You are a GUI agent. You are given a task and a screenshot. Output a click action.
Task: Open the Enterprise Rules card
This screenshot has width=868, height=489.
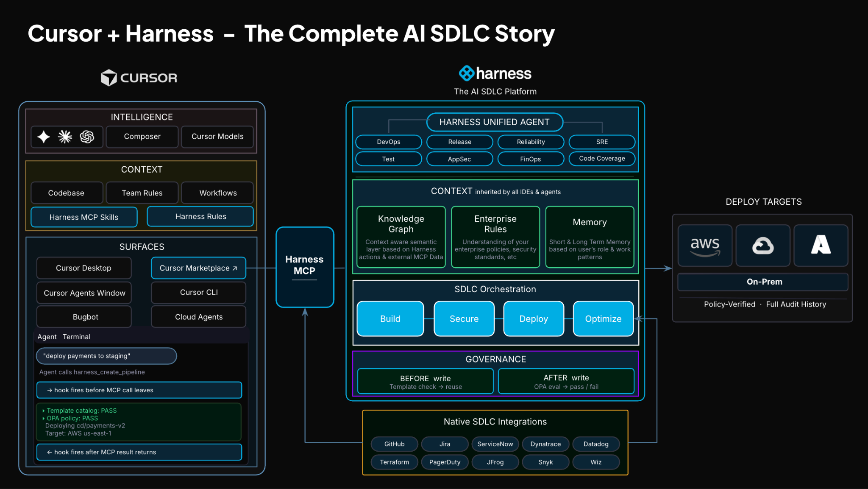pos(495,237)
